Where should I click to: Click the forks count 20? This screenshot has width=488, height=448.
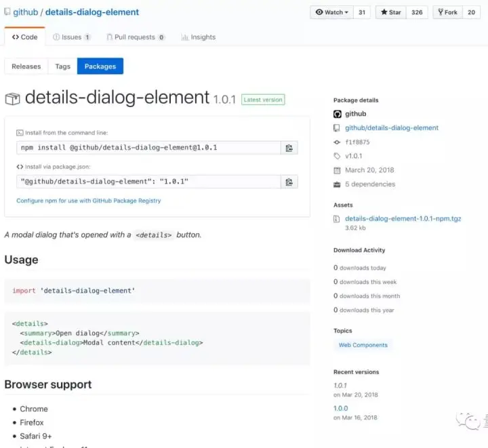click(x=471, y=12)
